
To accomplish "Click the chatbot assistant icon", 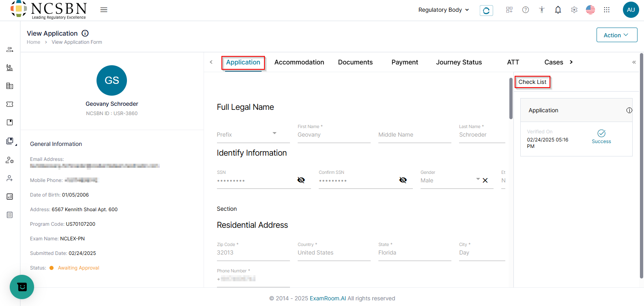I will pos(22,287).
